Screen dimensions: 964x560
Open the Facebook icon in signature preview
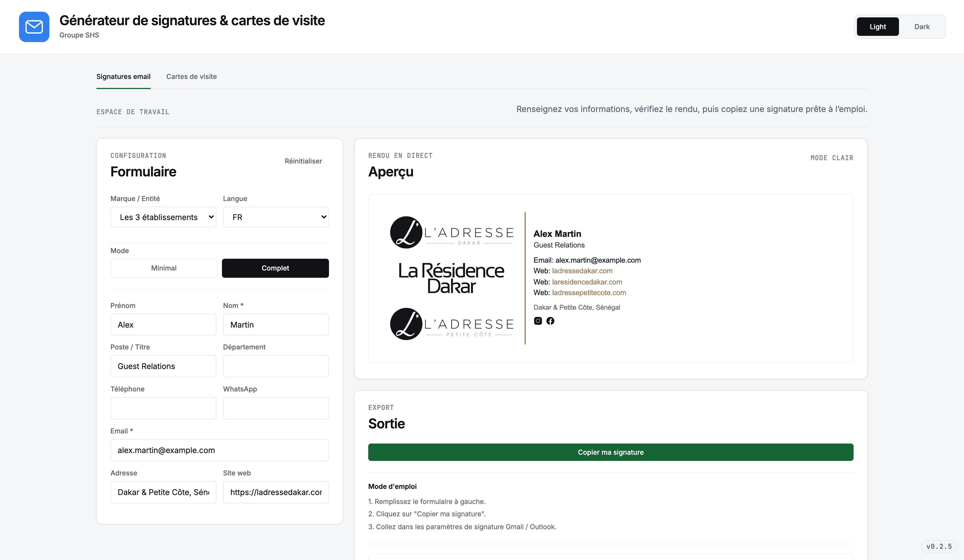tap(550, 321)
